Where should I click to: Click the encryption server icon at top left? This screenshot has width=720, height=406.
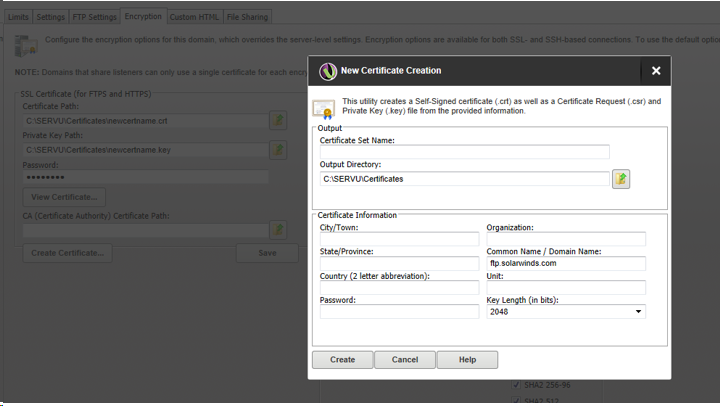coord(26,46)
